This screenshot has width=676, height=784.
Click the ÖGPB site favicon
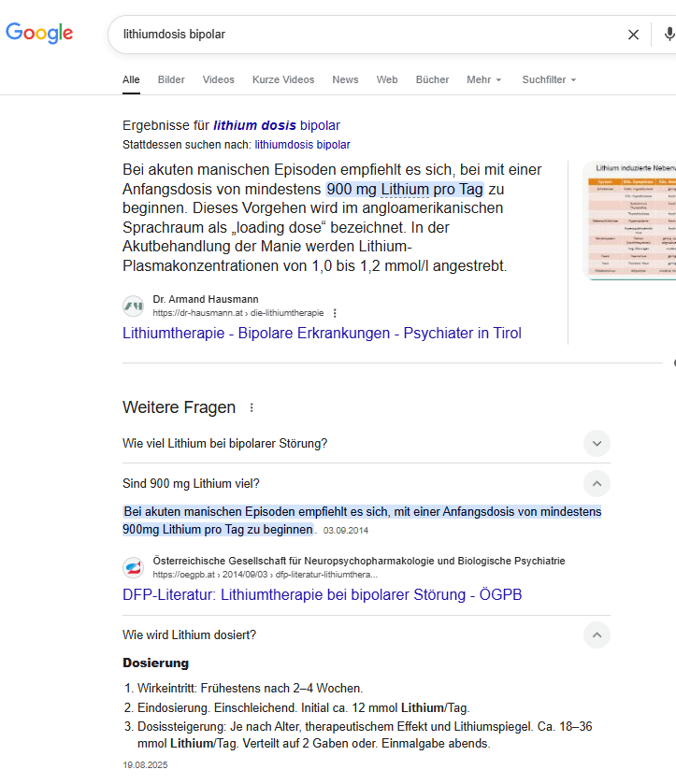(x=134, y=568)
